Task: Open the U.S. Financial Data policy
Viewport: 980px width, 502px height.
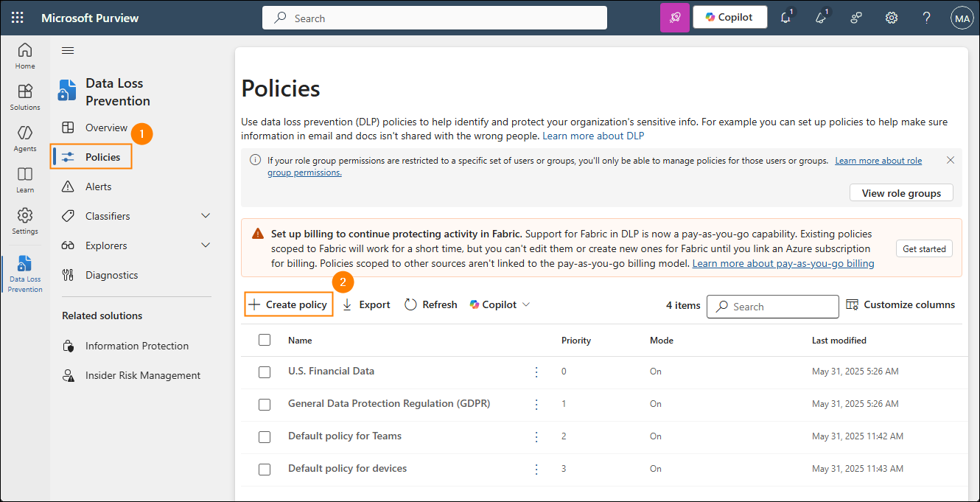Action: 331,372
